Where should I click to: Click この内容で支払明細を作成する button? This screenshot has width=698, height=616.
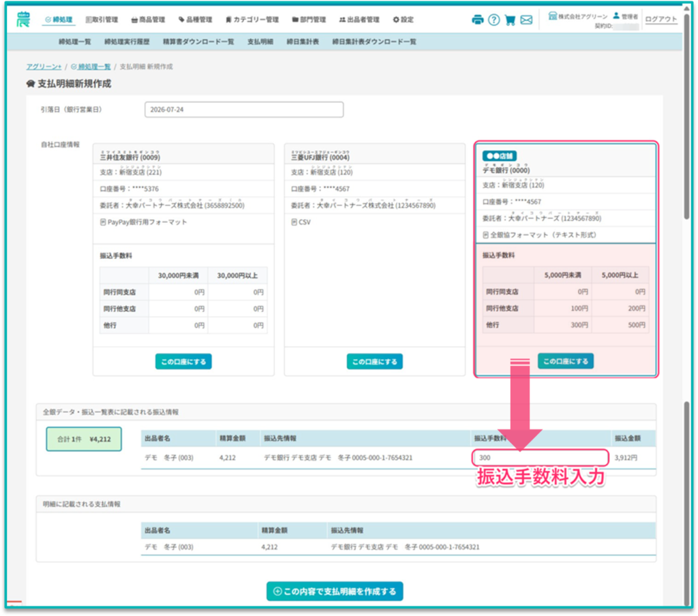pyautogui.click(x=335, y=591)
